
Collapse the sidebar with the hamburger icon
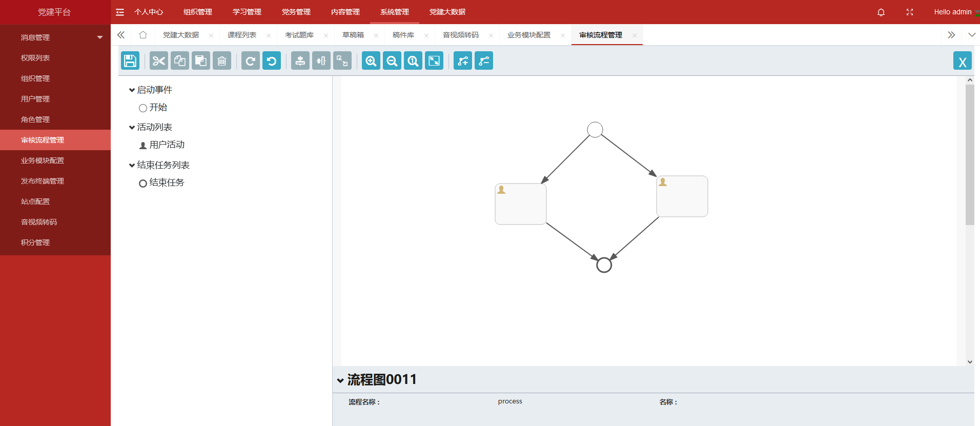coord(120,12)
